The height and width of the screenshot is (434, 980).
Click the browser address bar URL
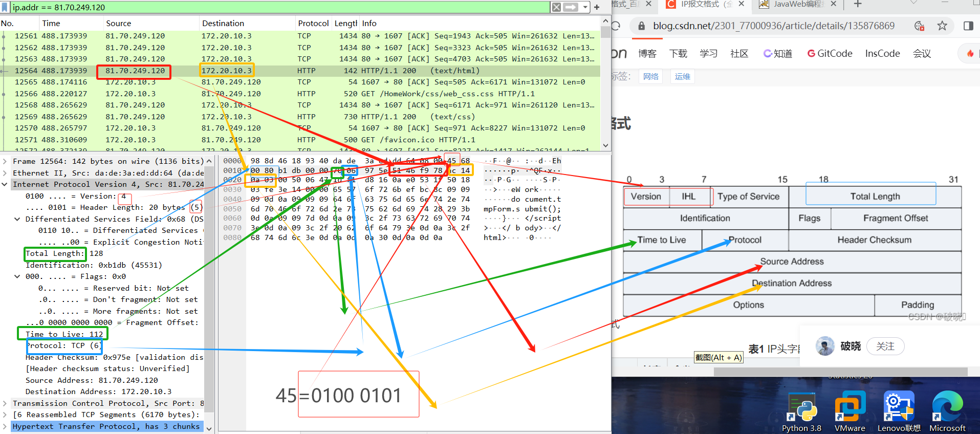[x=774, y=26]
